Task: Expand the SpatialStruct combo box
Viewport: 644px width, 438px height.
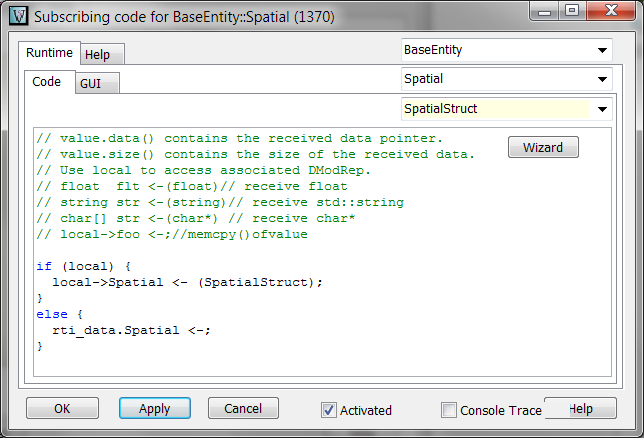Action: point(602,109)
